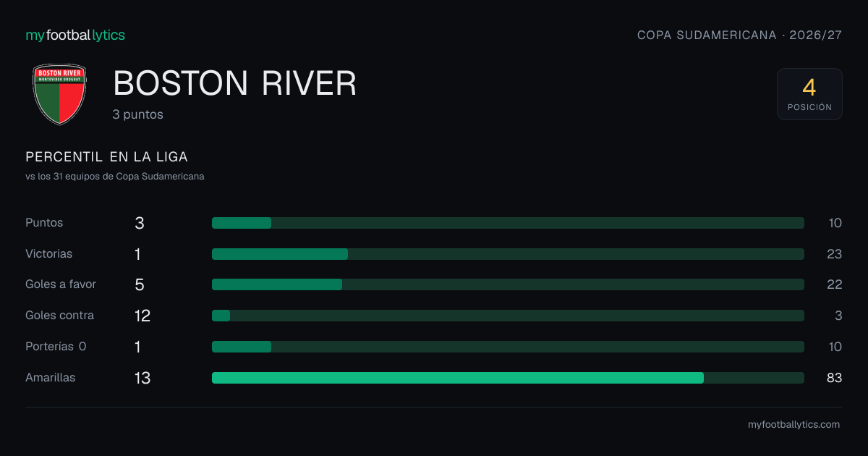
Task: Click the vs los 31 equipos caption
Action: [115, 176]
